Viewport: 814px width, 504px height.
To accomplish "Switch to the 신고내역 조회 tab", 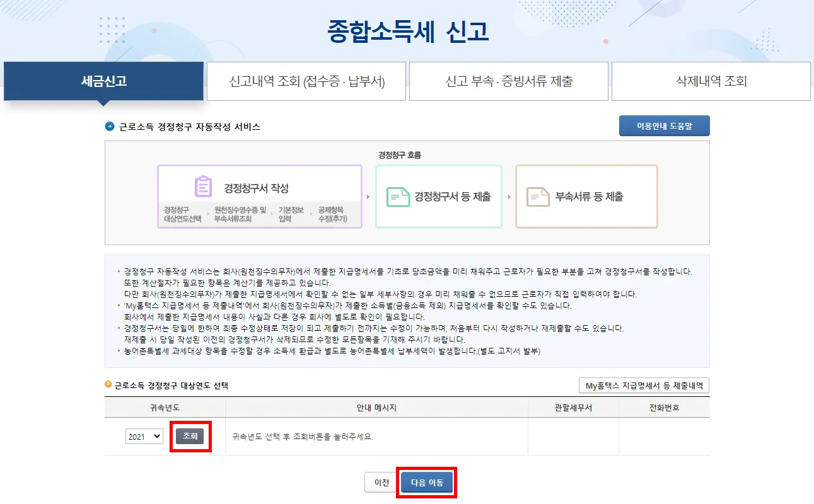I will 306,81.
